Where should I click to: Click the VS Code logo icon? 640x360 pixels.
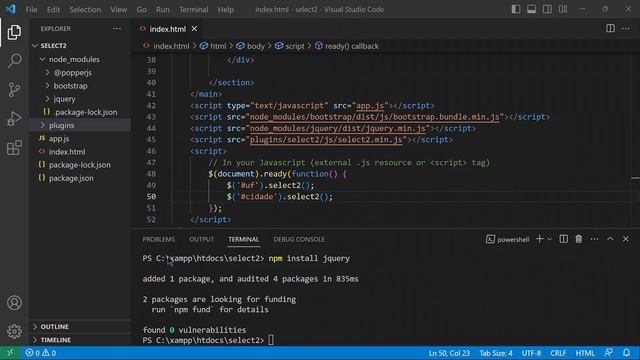[x=11, y=9]
